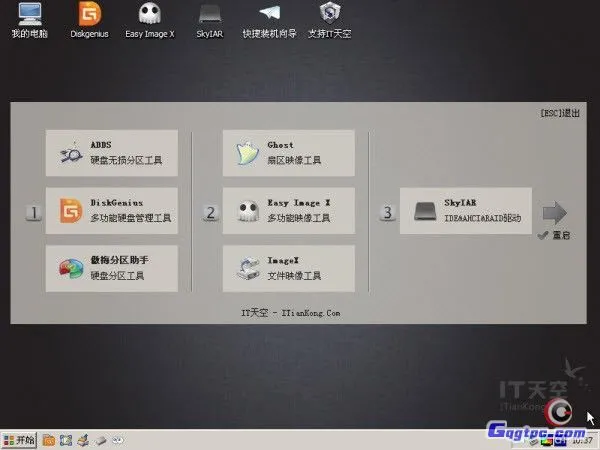Viewport: 600px width, 450px height.
Task: Open the 支持IT天空 desktop shortcut
Action: [x=329, y=20]
